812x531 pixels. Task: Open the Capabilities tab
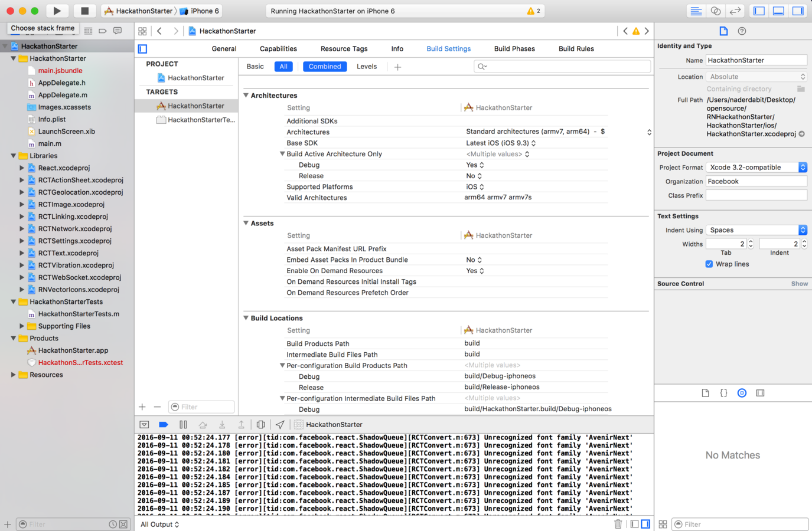[x=278, y=49]
